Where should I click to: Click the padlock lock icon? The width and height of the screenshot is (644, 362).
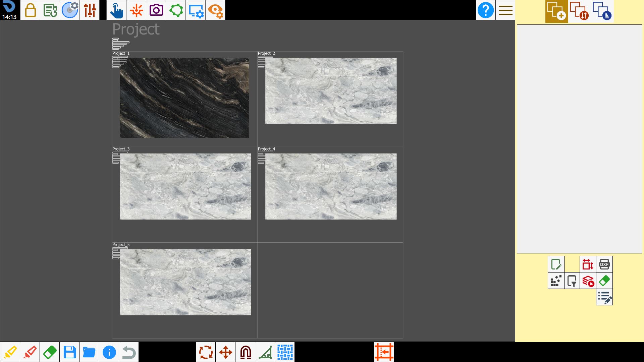[30, 10]
